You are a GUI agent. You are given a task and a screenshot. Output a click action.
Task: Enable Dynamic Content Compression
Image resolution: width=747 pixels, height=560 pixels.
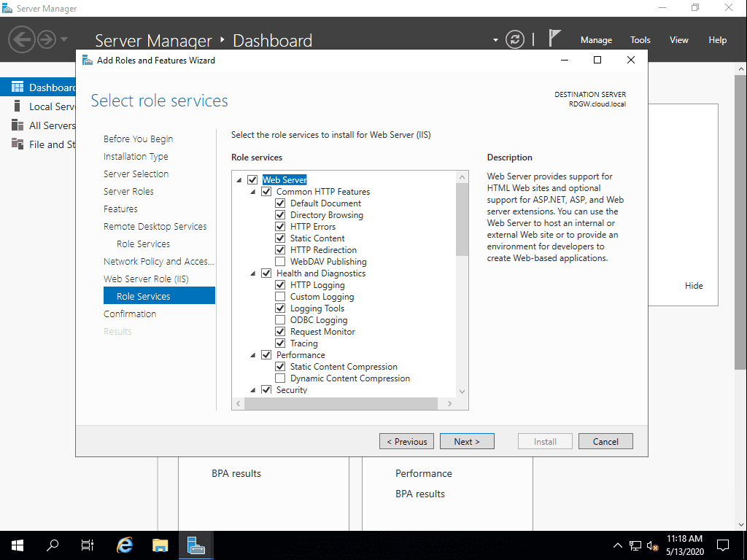click(x=280, y=378)
